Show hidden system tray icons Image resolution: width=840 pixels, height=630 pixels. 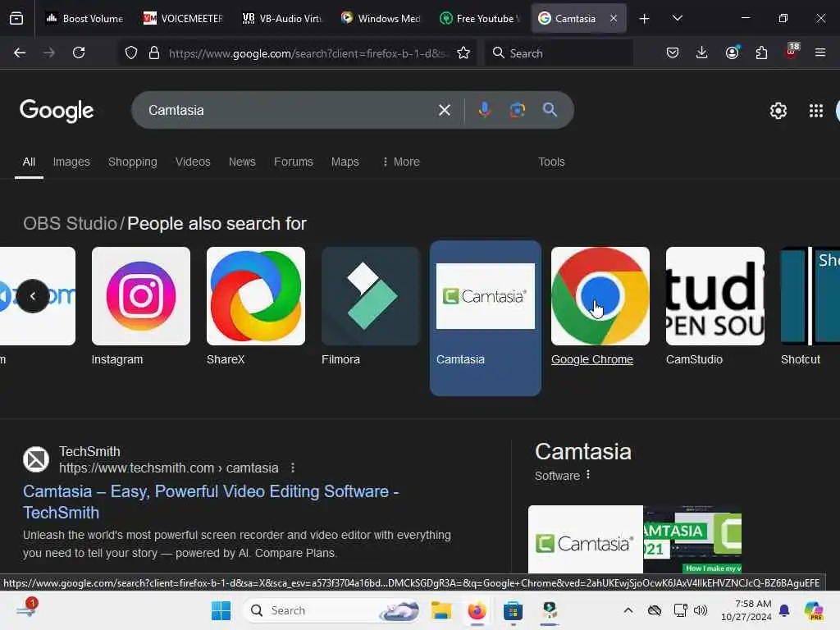click(x=628, y=610)
